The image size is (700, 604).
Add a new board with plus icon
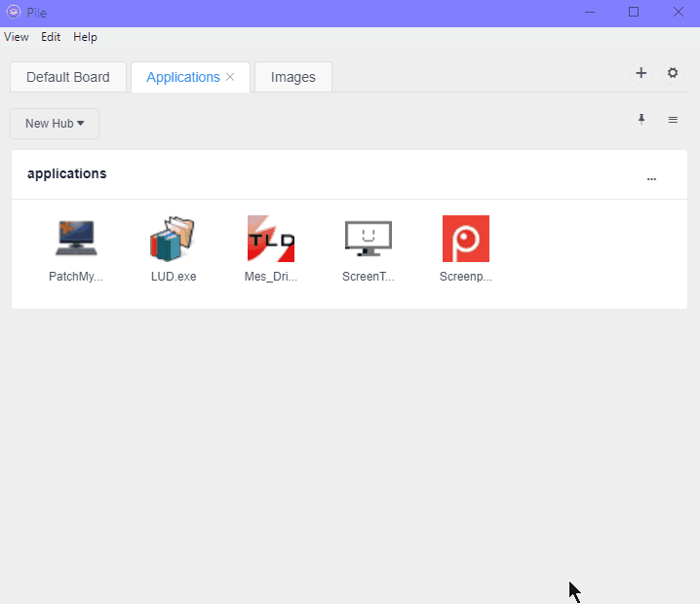642,73
